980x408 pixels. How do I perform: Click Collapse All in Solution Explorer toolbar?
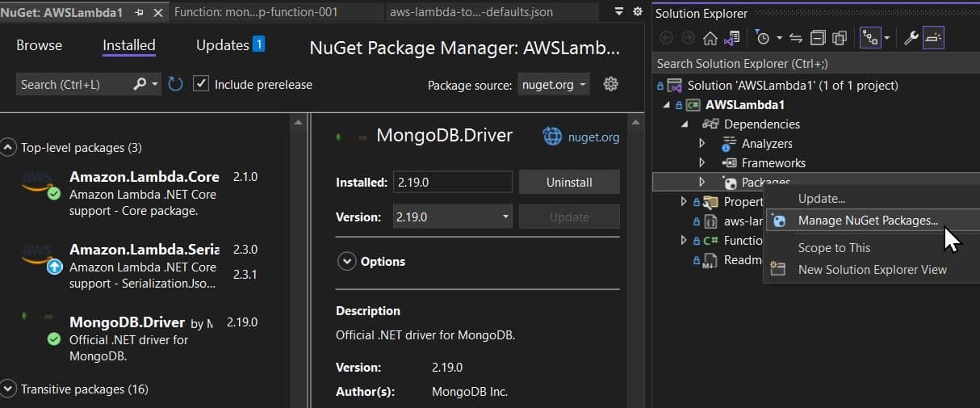[x=818, y=38]
